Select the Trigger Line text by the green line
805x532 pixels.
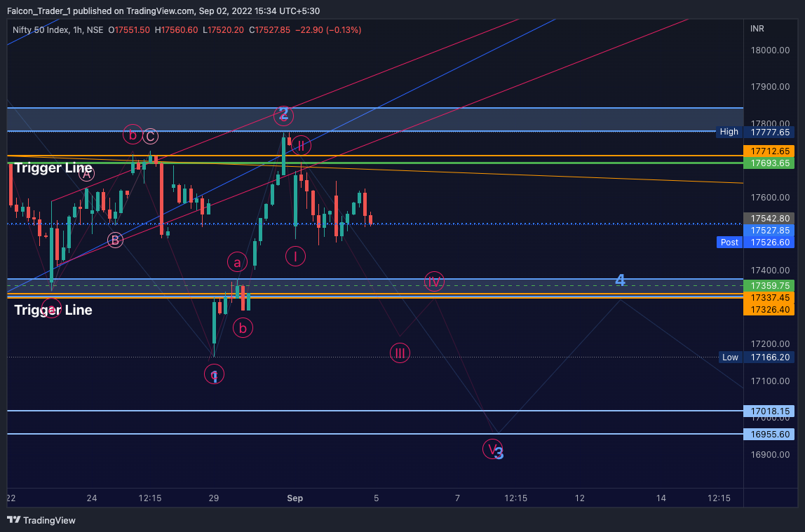tap(53, 168)
